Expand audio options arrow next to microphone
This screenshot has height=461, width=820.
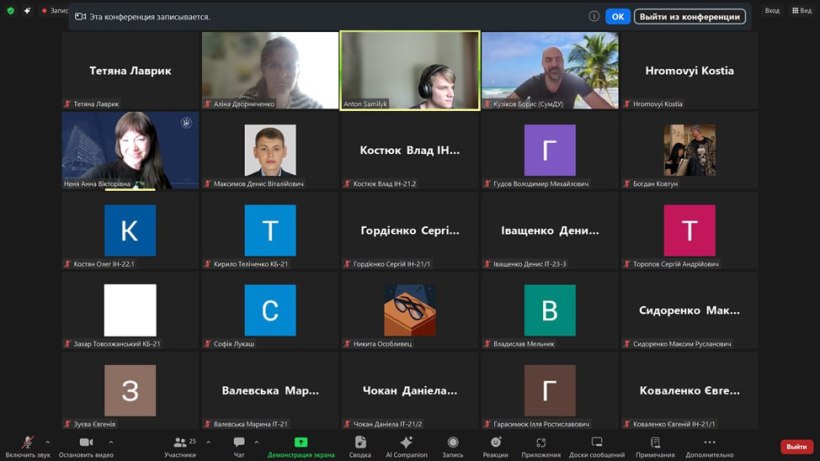click(48, 441)
